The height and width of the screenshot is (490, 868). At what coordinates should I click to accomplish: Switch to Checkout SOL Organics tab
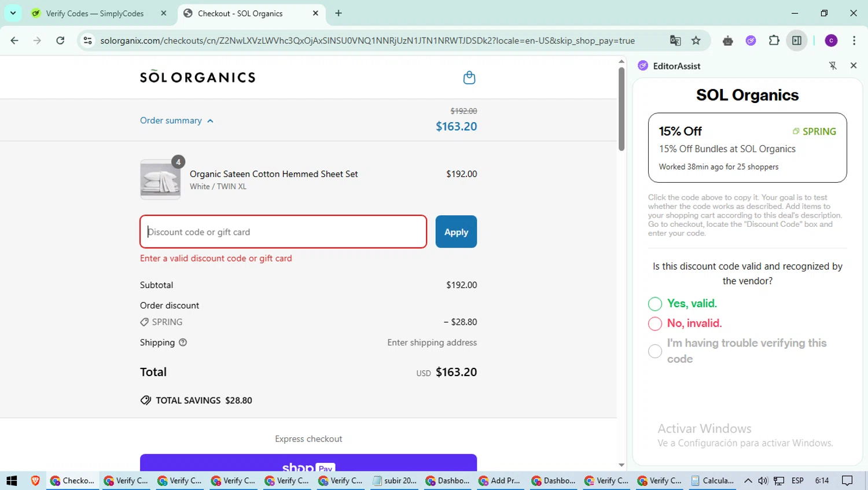241,13
